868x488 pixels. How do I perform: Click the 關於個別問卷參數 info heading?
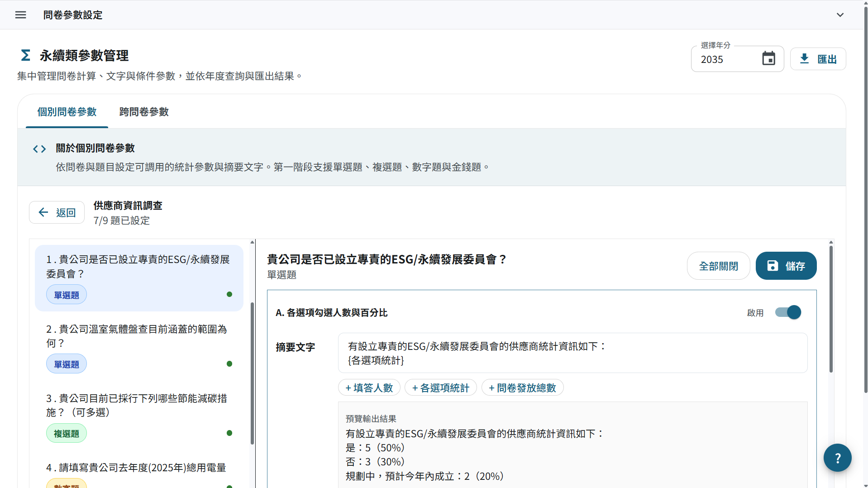(95, 148)
